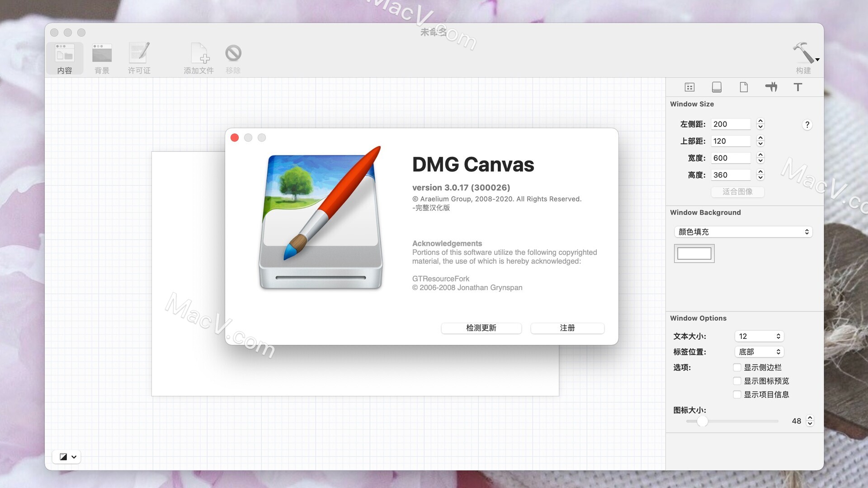
Task: Click the 2006-2008 Jonathan Grynspan text
Action: pyautogui.click(x=467, y=288)
